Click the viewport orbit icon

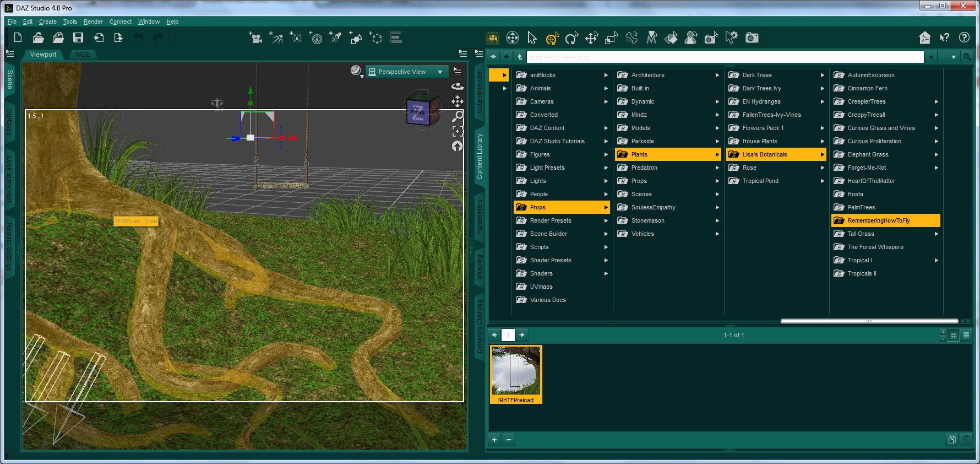pyautogui.click(x=458, y=86)
